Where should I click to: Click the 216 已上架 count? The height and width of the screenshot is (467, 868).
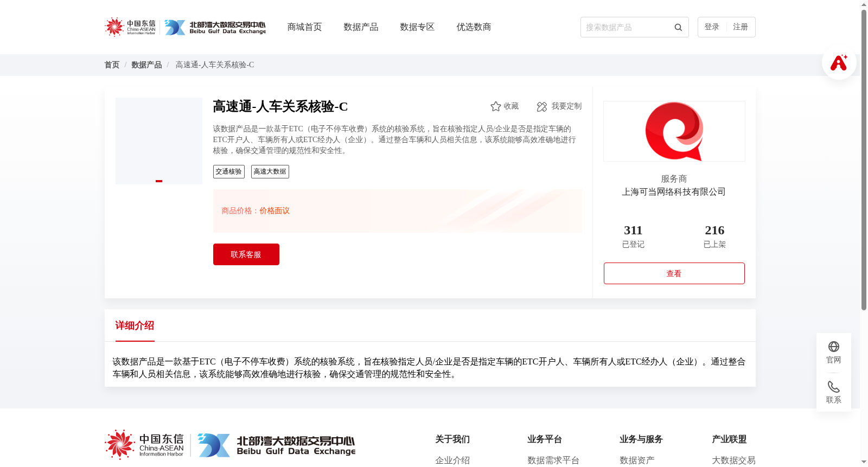coord(714,236)
